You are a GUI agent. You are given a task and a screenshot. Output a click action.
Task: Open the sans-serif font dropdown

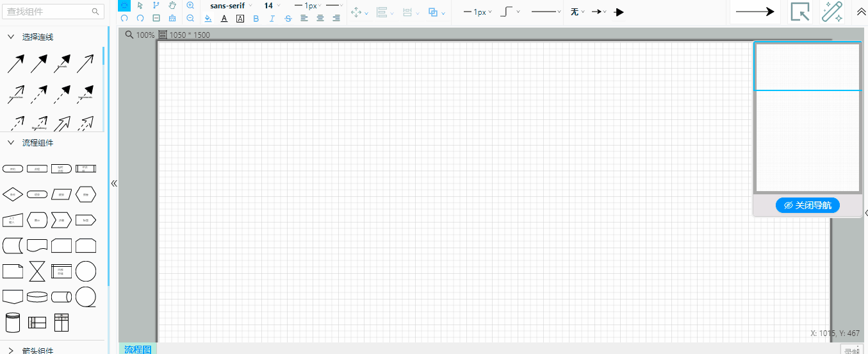(231, 6)
